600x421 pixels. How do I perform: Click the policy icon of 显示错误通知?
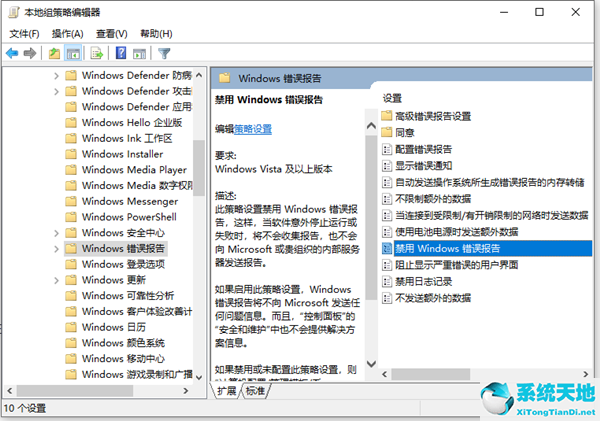[387, 166]
